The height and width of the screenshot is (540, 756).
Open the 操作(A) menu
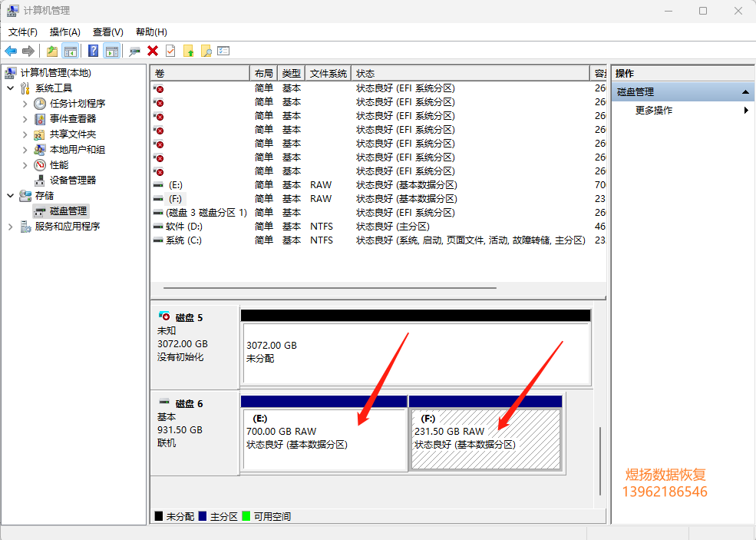64,31
